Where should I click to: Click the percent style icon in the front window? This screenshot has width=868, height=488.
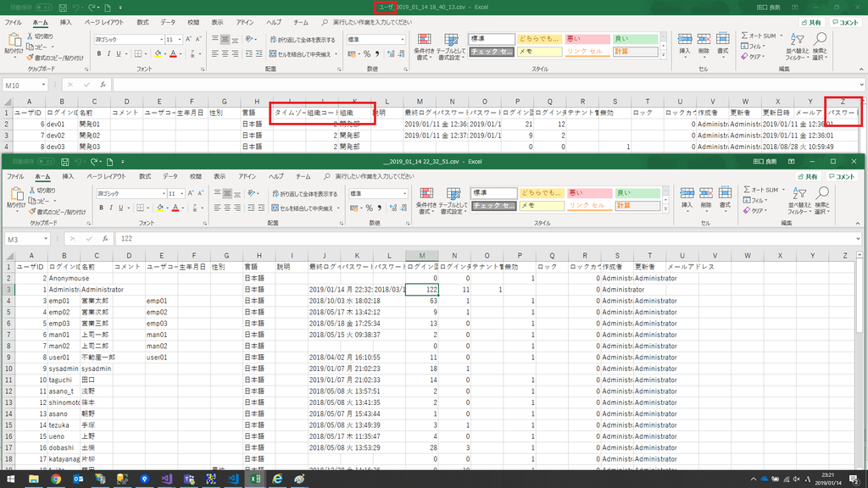[370, 208]
